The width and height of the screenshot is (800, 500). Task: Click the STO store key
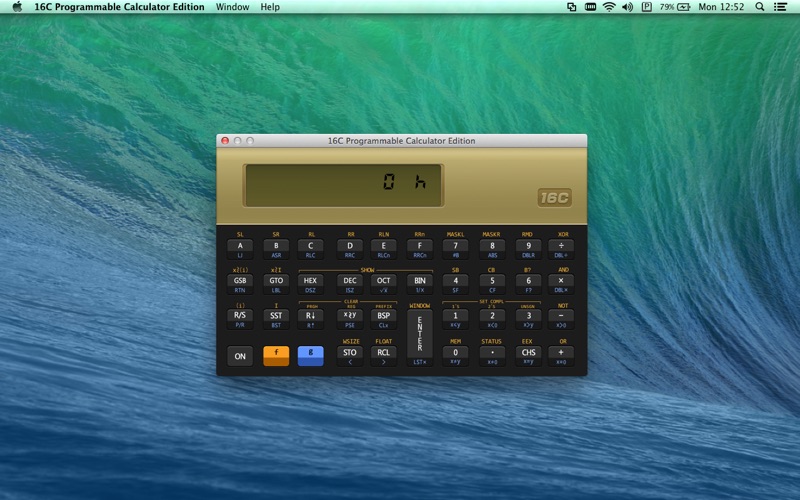[349, 356]
